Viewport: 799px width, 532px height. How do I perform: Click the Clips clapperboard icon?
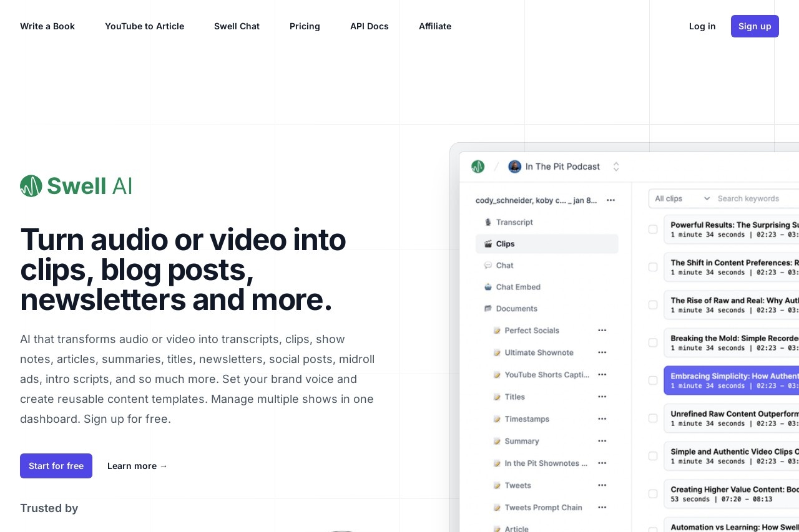tap(488, 244)
